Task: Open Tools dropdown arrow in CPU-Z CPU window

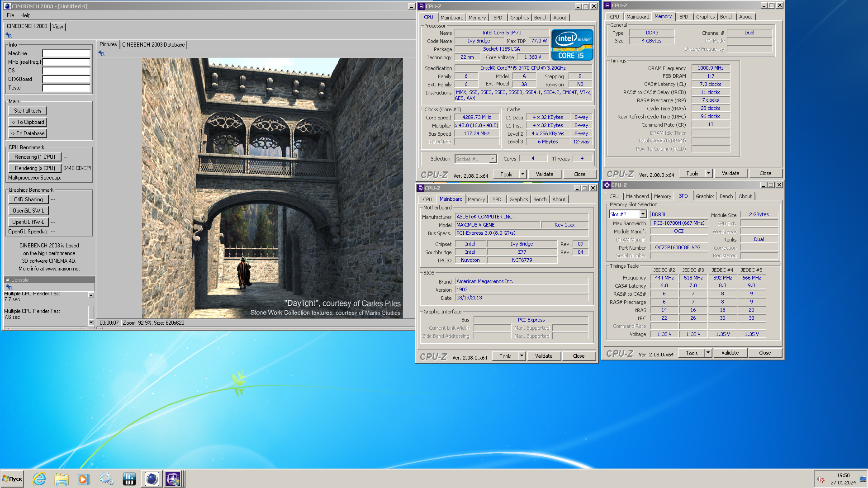Action: pyautogui.click(x=522, y=174)
